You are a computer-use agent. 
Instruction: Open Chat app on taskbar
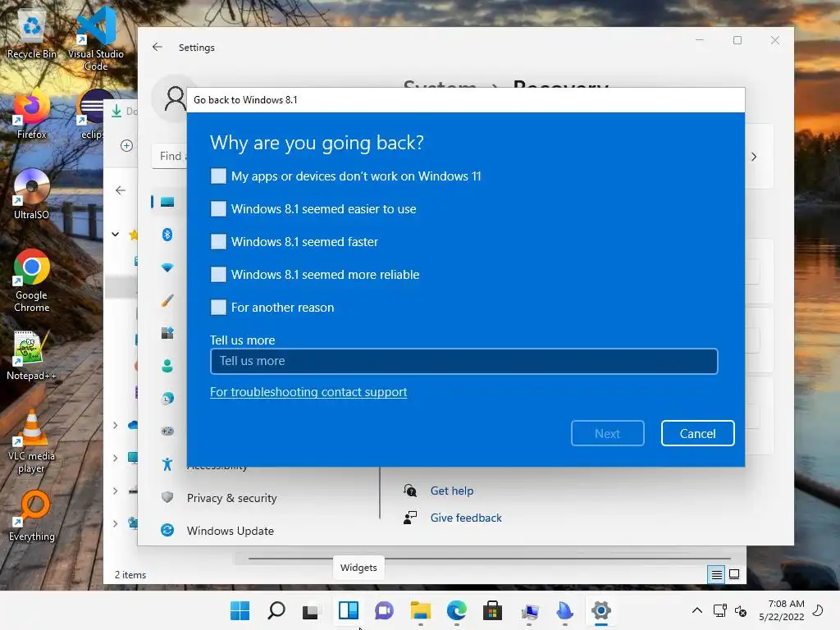[x=384, y=610]
